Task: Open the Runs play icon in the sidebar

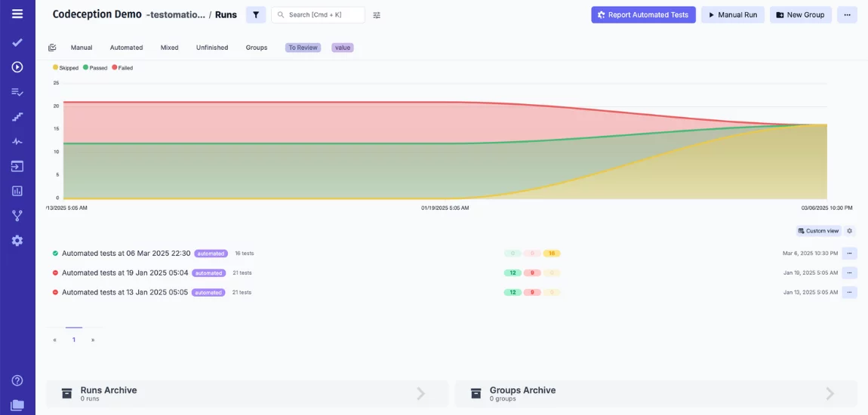Action: coord(17,67)
